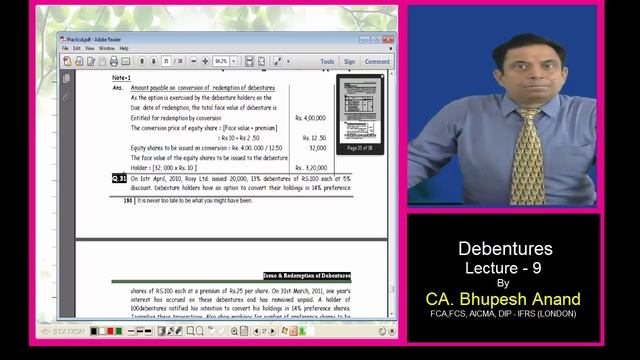Click 'Note-1' heading text
The image size is (640, 360).
point(121,78)
